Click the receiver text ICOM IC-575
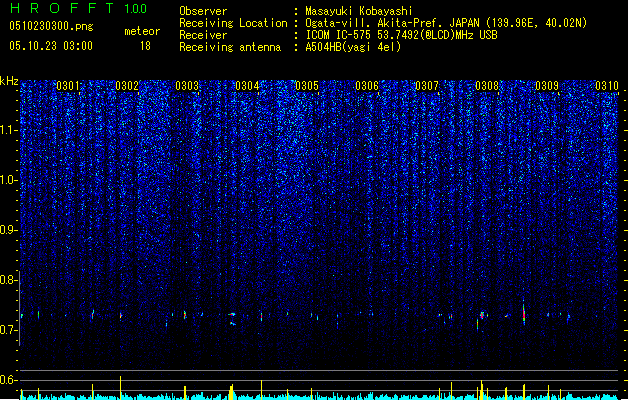629x400 pixels. (x=338, y=35)
